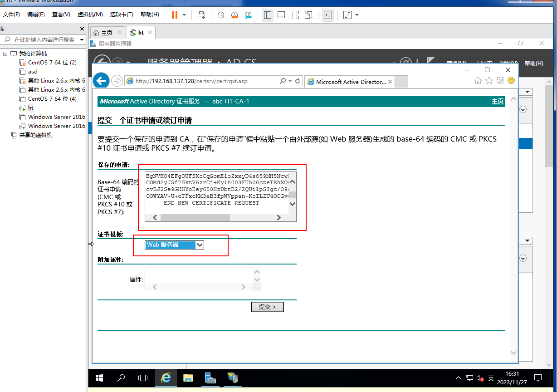Follow the 主页 link on the certificate page

(498, 101)
